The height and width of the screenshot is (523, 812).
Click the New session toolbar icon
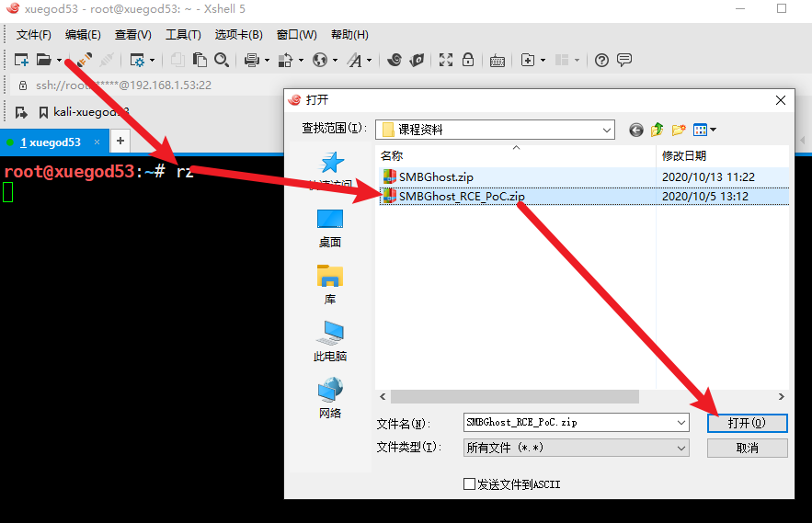21,60
